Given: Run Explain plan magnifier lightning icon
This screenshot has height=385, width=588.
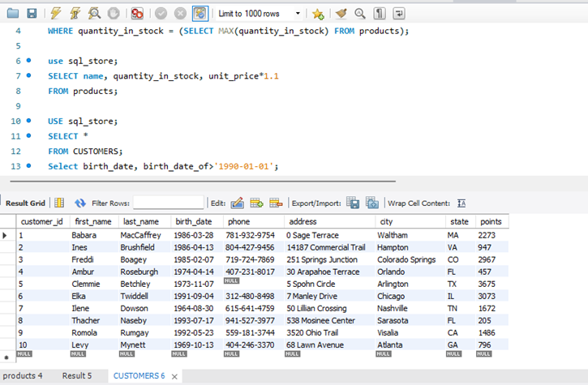Looking at the screenshot, I should click(x=94, y=14).
